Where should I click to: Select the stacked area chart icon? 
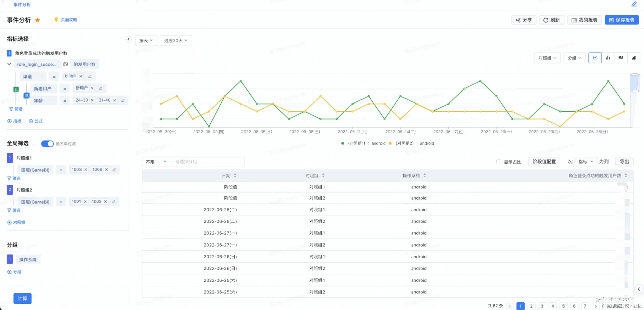click(621, 58)
